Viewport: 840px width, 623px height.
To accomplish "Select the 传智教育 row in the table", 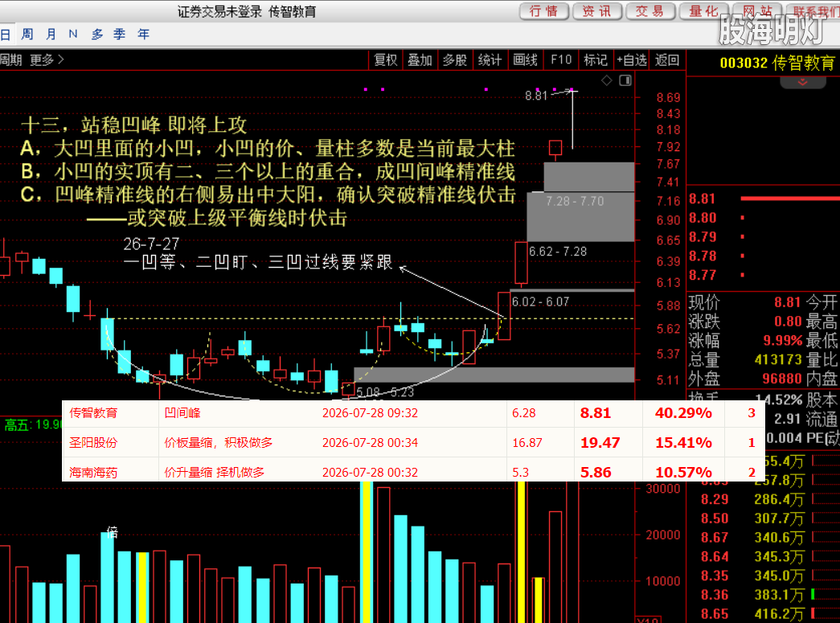I will pyautogui.click(x=413, y=413).
